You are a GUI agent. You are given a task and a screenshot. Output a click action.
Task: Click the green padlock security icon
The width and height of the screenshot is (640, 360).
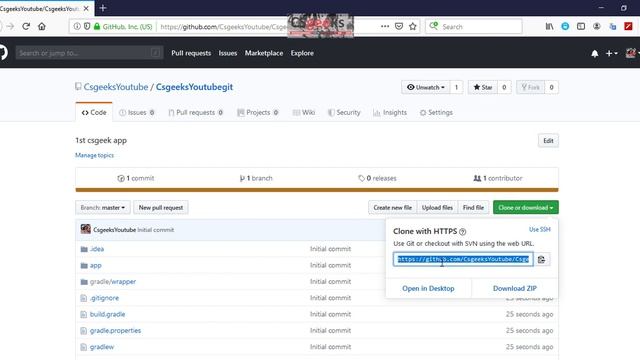coord(97,27)
